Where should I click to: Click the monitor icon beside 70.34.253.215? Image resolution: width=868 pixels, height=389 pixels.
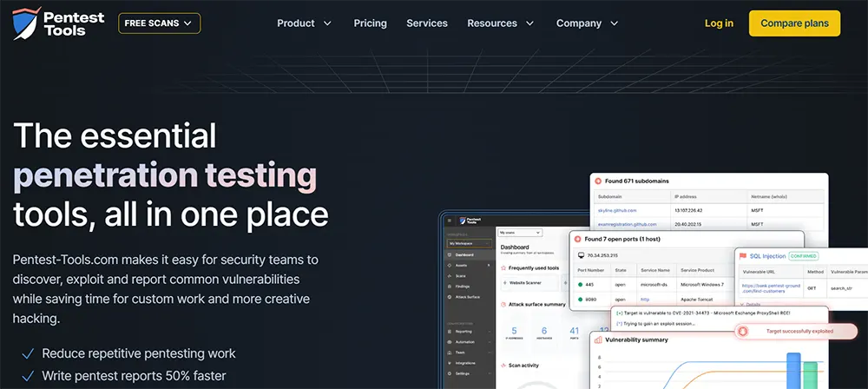[x=582, y=255]
